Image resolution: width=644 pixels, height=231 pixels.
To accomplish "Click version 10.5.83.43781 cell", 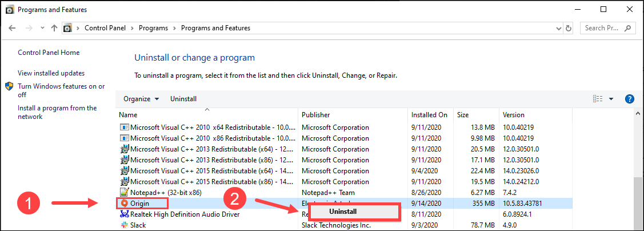I will [x=522, y=203].
